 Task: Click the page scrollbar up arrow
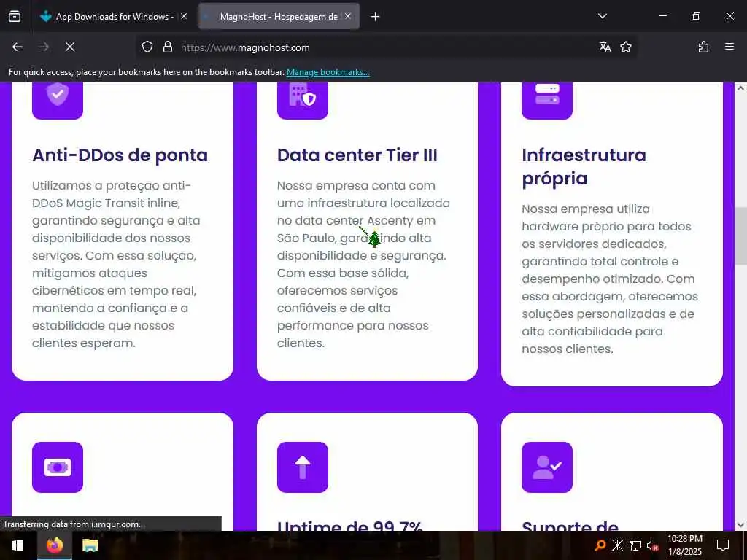click(x=741, y=88)
